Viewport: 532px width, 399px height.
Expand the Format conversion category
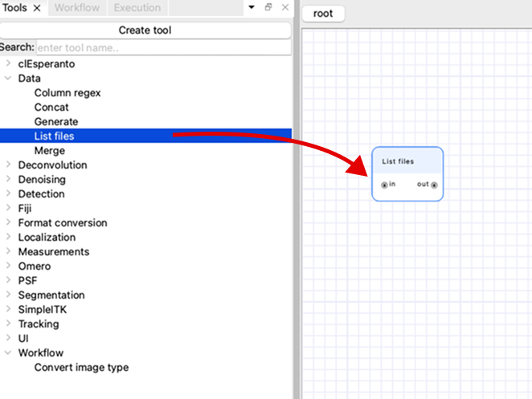point(8,222)
